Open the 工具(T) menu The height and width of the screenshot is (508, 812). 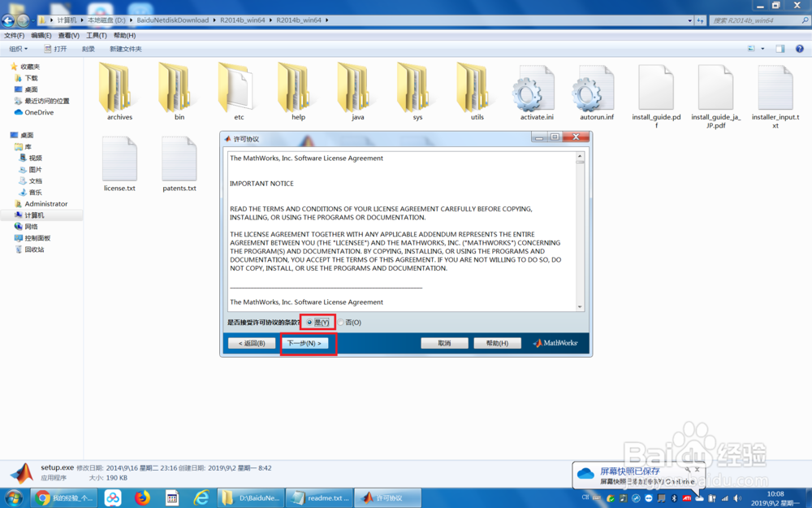click(97, 35)
